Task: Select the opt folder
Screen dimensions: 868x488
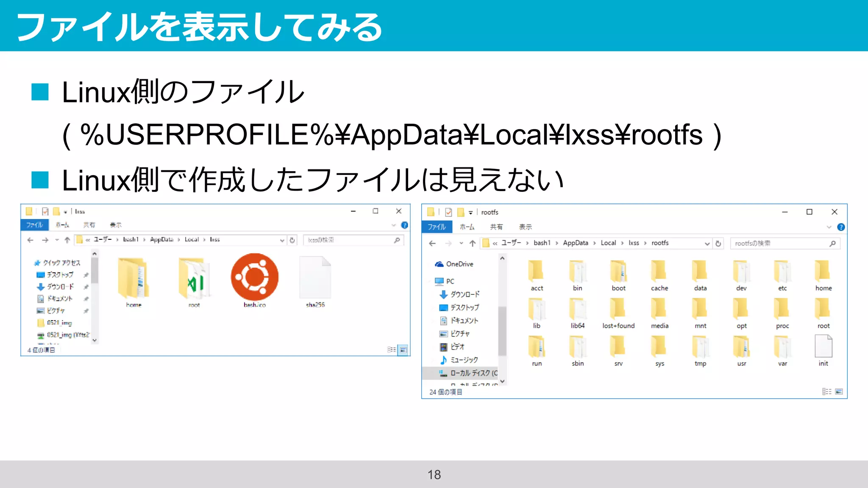Action: tap(741, 313)
